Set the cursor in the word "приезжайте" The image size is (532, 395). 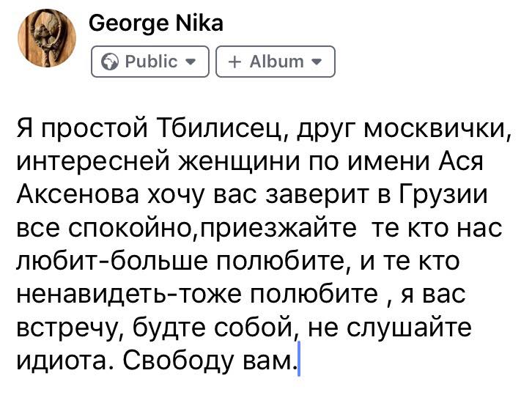click(x=279, y=229)
